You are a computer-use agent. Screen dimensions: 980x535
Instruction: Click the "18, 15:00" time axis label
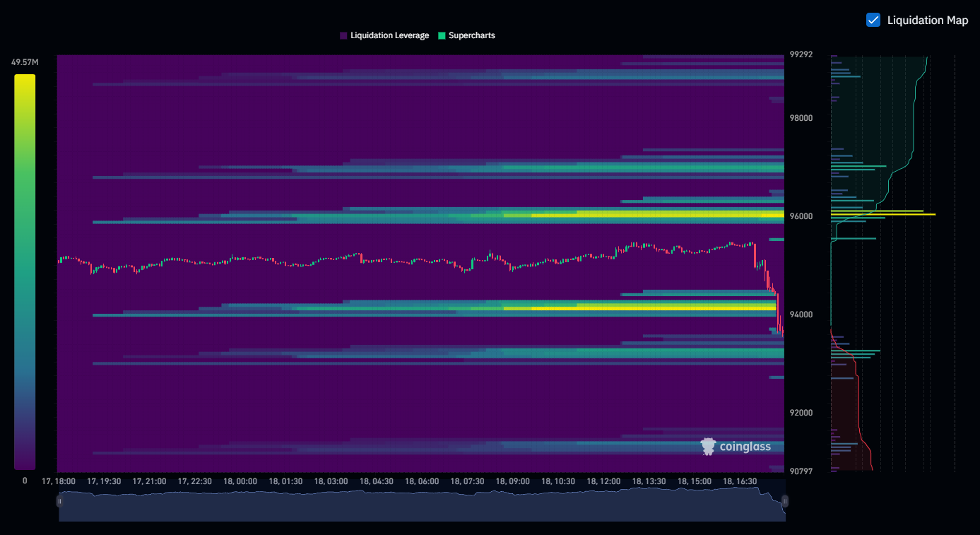tap(694, 481)
